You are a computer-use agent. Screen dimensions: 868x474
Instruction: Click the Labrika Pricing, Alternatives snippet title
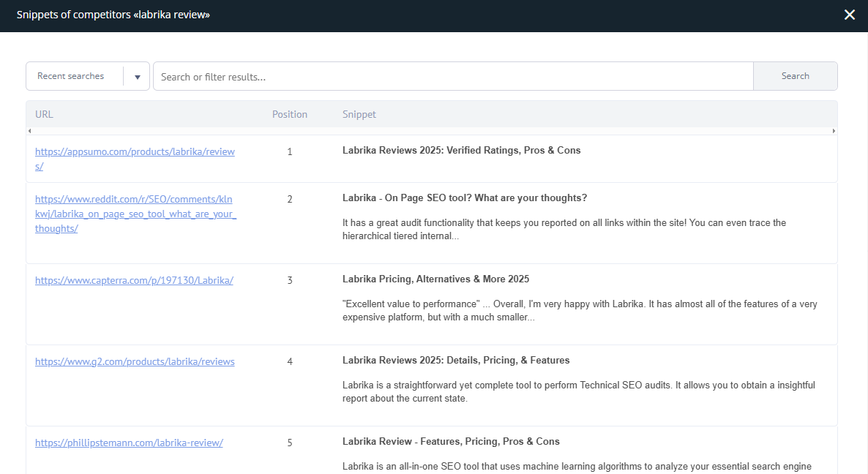[x=435, y=279]
